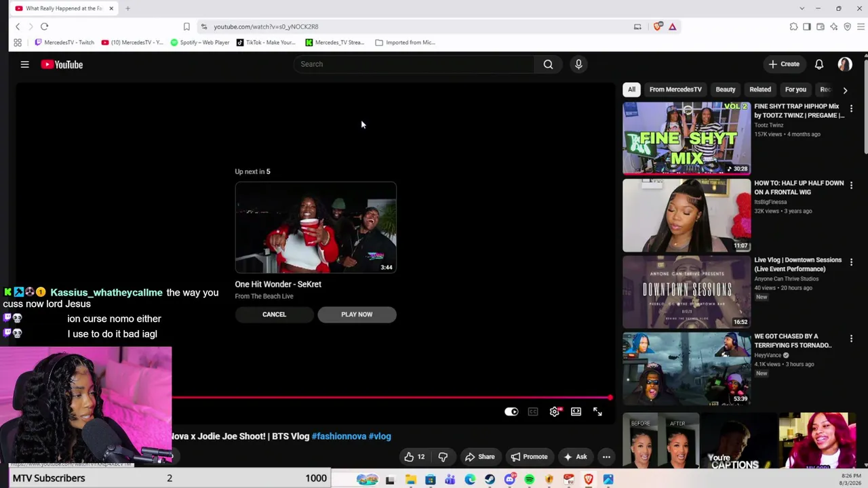The width and height of the screenshot is (868, 488).
Task: Open the FINE SHYT MIX thumbnail
Action: click(x=687, y=138)
